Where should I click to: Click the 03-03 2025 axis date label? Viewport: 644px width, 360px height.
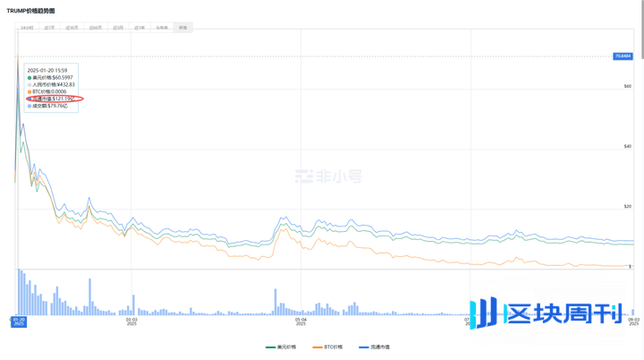(x=131, y=321)
